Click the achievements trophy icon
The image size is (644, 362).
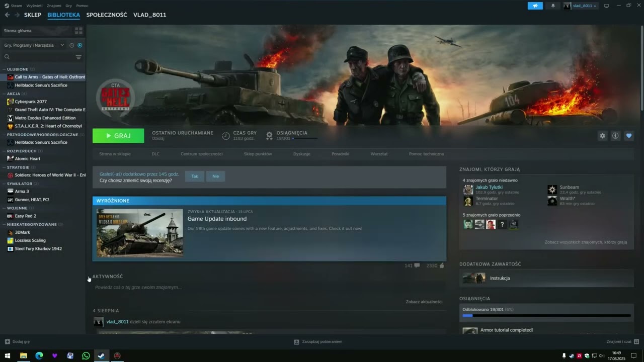click(269, 136)
